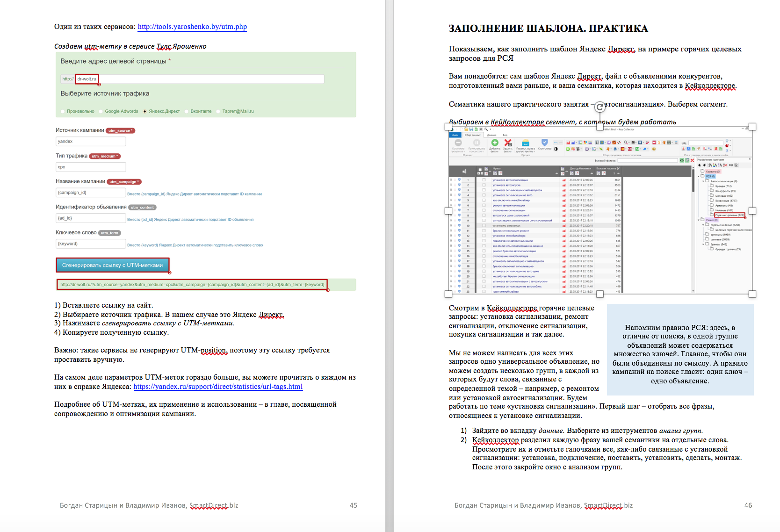Click the Дата добавления column header
This screenshot has height=532, width=780.
coord(580,168)
